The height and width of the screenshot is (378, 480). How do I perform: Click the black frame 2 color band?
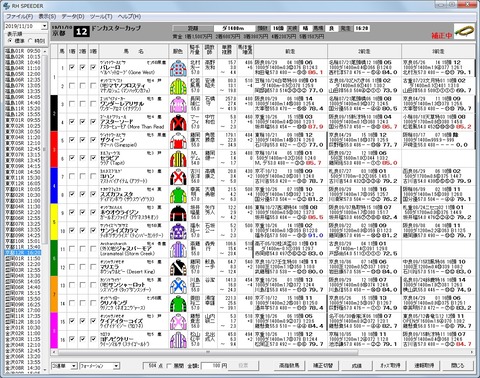point(54,113)
